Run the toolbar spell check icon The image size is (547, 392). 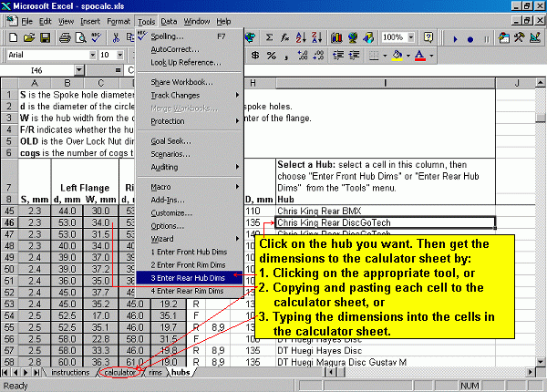pos(97,37)
